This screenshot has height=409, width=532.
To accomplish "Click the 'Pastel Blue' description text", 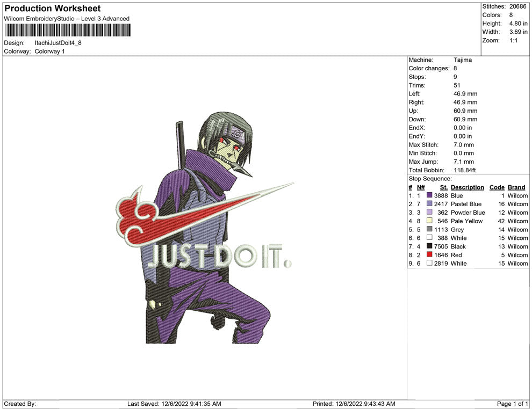I will click(x=466, y=204).
